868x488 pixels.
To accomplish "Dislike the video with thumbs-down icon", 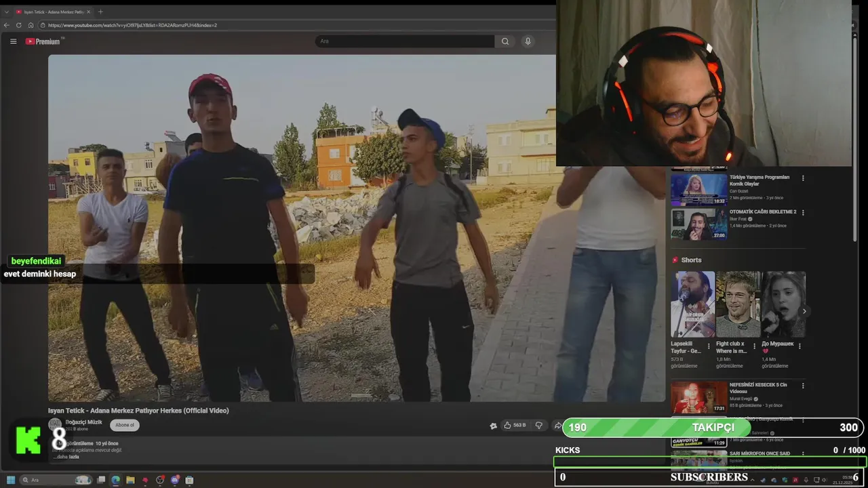I will [x=539, y=425].
